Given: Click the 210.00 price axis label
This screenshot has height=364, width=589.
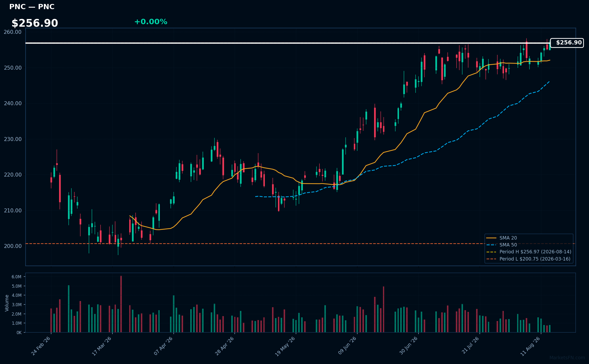Looking at the screenshot, I should (13, 210).
